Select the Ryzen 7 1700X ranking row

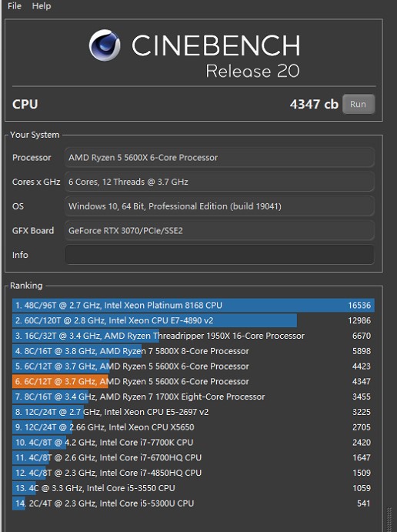[193, 396]
